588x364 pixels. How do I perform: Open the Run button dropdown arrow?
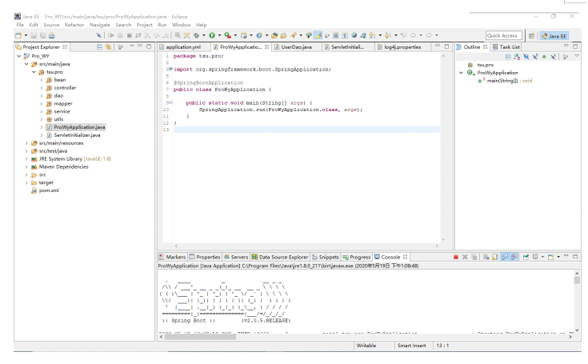point(219,35)
